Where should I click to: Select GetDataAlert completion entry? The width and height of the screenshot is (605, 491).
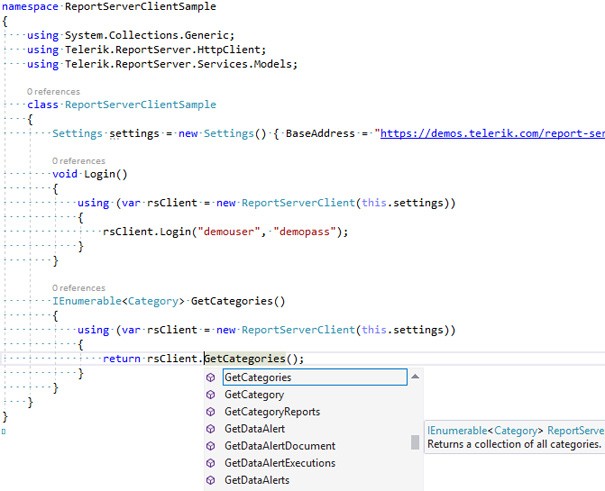click(x=255, y=429)
